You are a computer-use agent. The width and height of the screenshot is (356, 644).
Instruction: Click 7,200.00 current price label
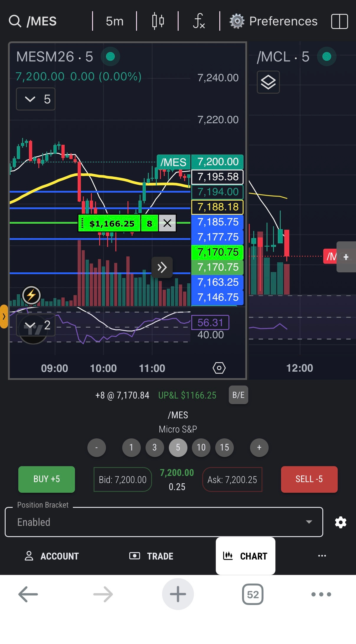(x=218, y=162)
